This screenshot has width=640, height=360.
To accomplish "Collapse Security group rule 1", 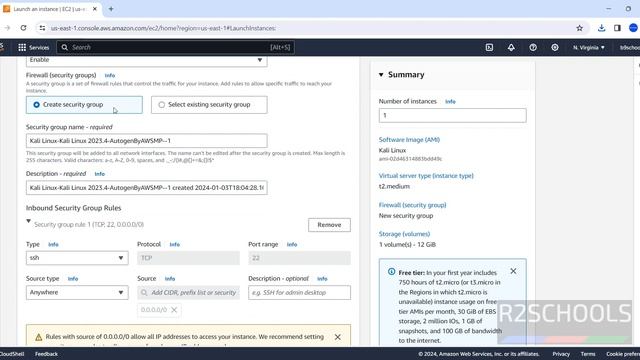I will point(29,221).
